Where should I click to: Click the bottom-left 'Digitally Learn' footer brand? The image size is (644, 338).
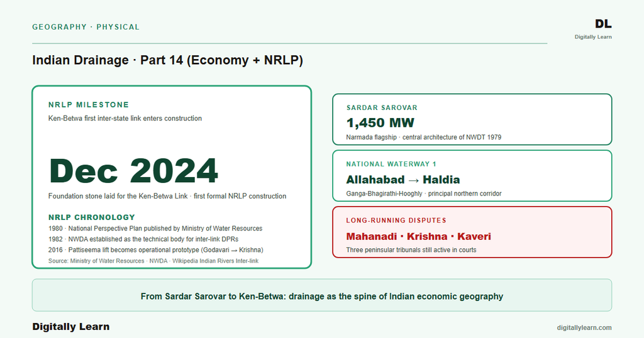(71, 327)
